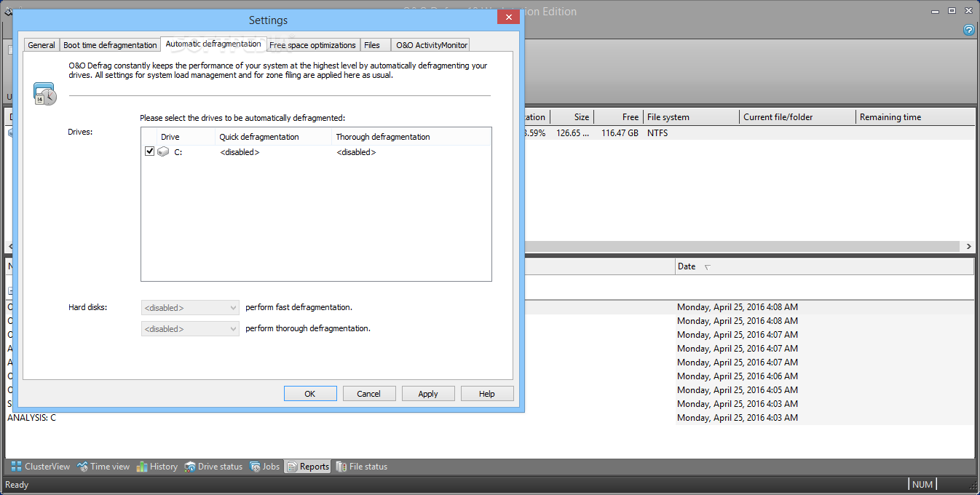Screen dimensions: 980x495
Task: Open the thorough defragmentation dropdown
Action: pyautogui.click(x=190, y=329)
